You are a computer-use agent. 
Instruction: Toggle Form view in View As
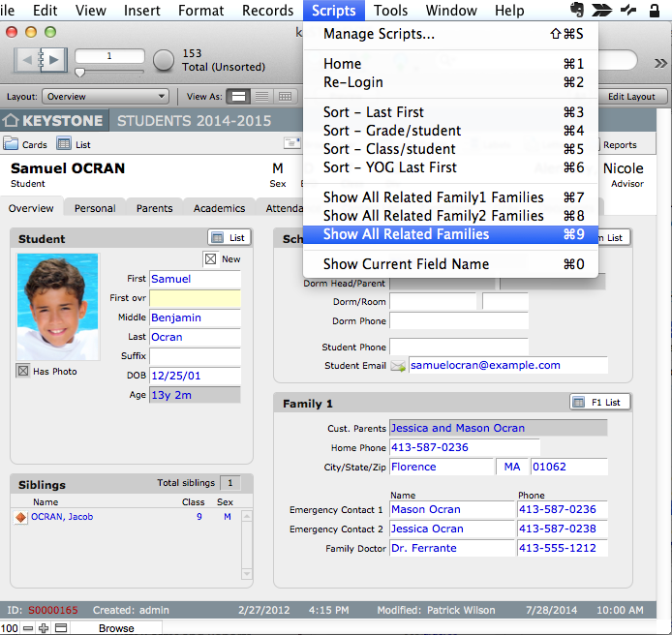pyautogui.click(x=238, y=97)
